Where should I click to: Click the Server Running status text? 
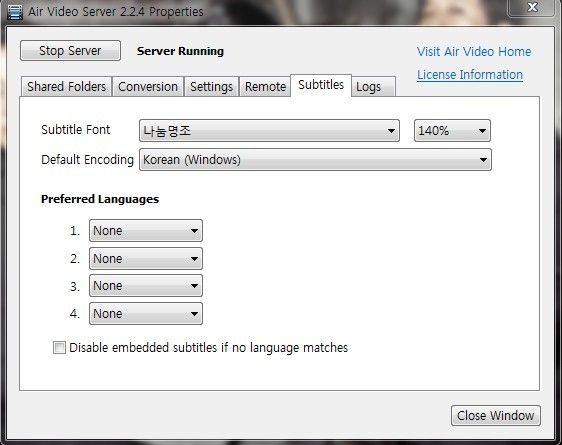coord(180,51)
